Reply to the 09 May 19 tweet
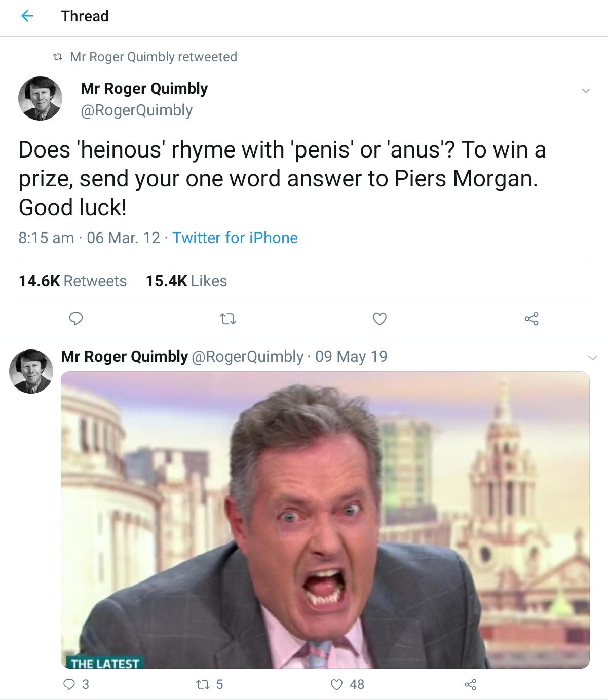Screen dimensions: 608x700 [x=69, y=684]
